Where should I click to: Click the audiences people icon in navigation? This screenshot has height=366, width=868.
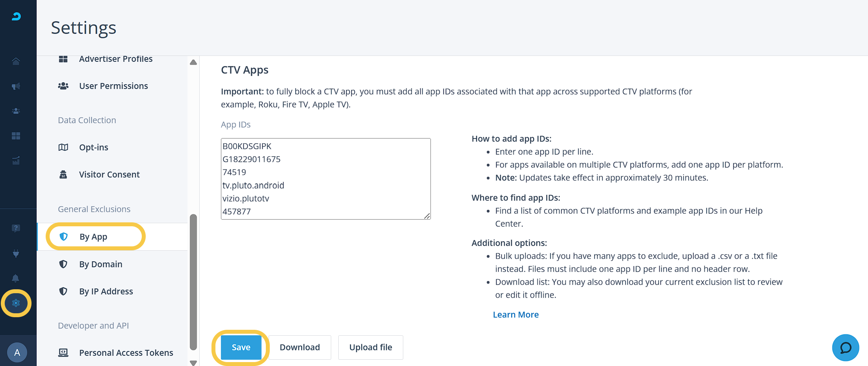coord(16,111)
